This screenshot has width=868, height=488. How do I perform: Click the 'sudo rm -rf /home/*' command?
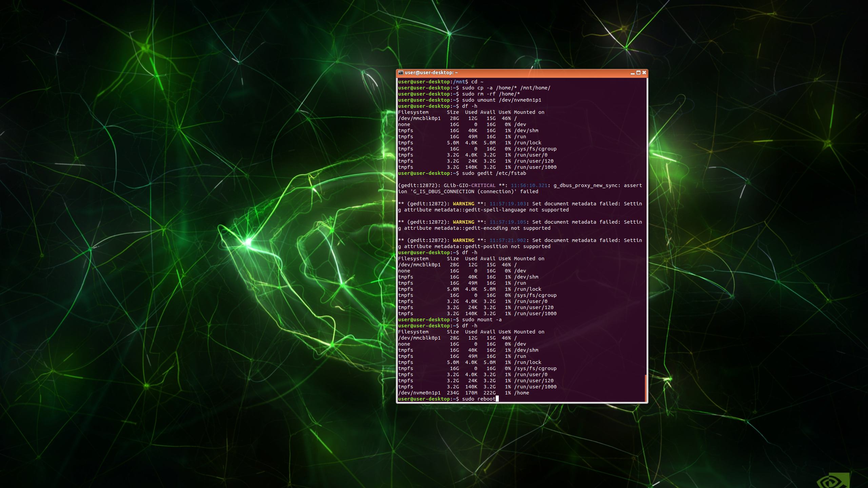[491, 94]
